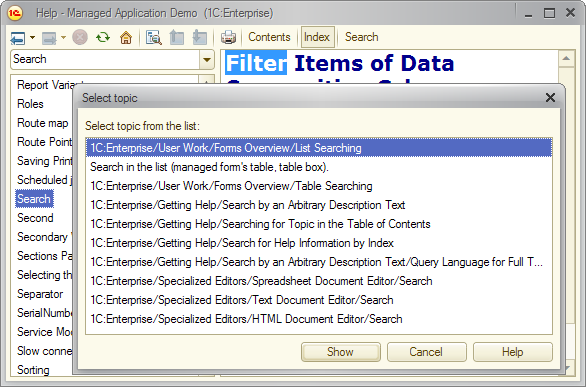Select highlighted 'Search' index entry
This screenshot has height=387, width=586.
34,199
